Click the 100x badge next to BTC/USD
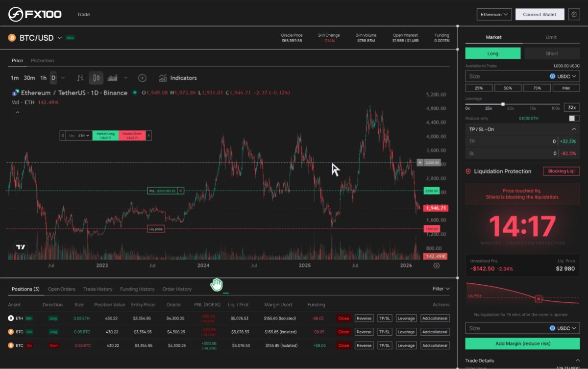588x369 pixels. click(70, 38)
